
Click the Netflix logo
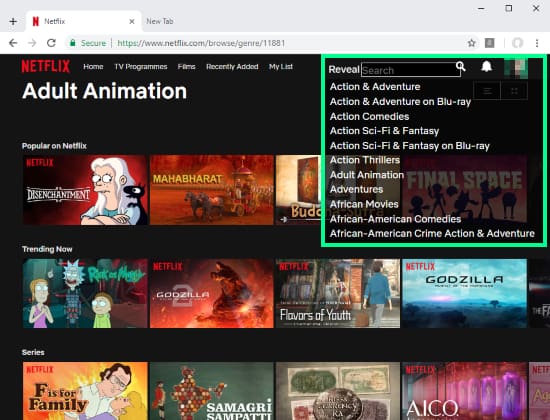pyautogui.click(x=46, y=66)
